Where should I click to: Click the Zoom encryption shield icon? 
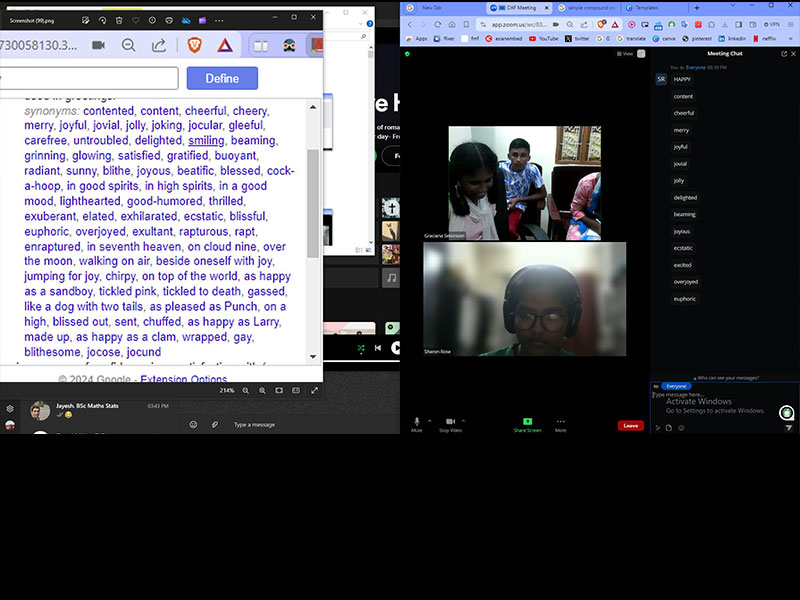tap(407, 54)
